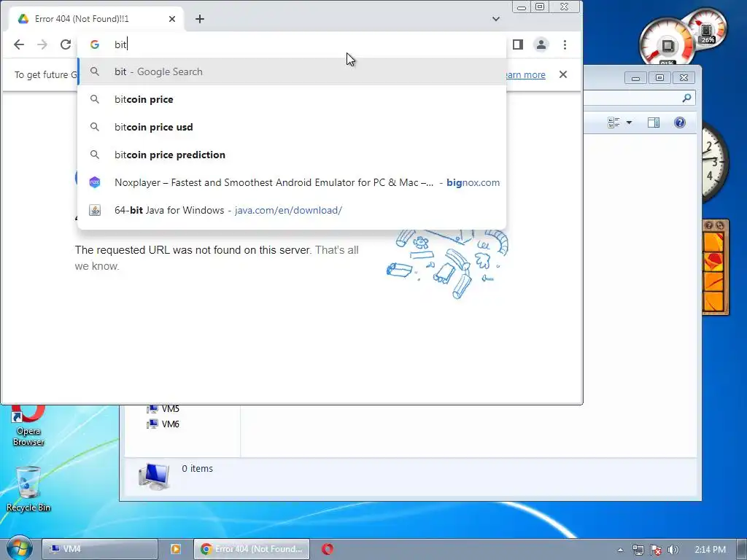This screenshot has height=560, width=747.
Task: Choose the 'bitcoin price' suggestion
Action: 292,99
